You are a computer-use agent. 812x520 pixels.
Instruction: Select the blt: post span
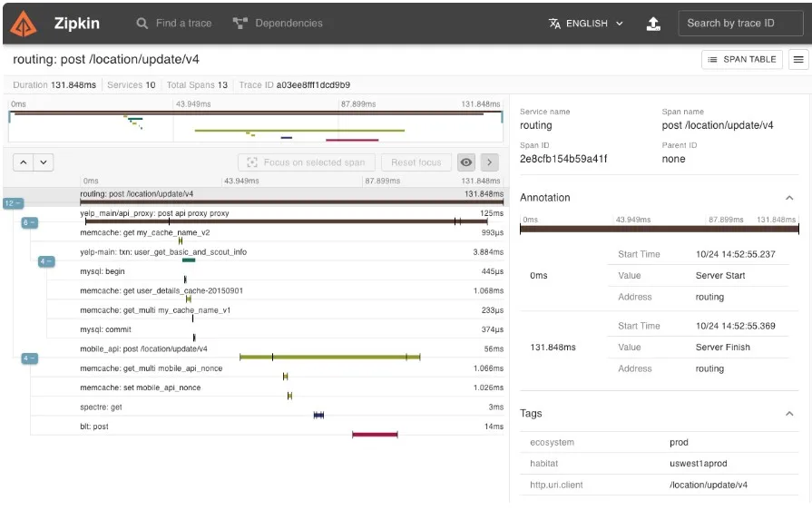point(291,429)
